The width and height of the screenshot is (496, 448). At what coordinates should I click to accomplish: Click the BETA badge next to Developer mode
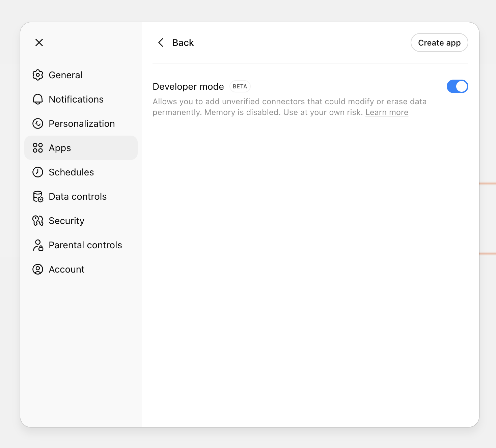(240, 86)
